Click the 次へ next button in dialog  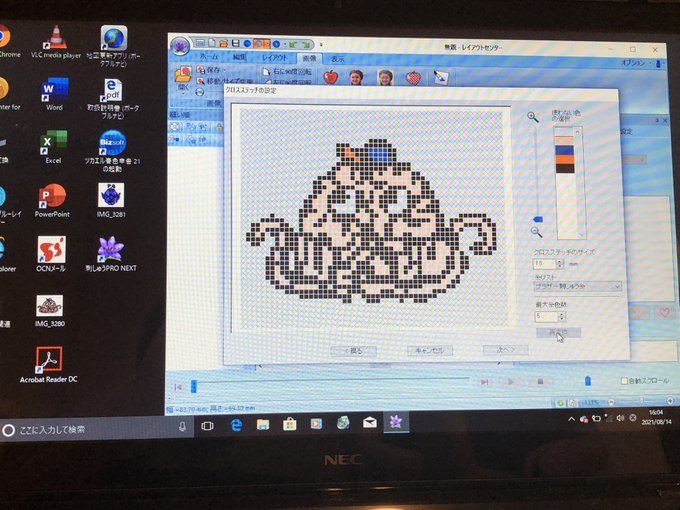pos(505,349)
